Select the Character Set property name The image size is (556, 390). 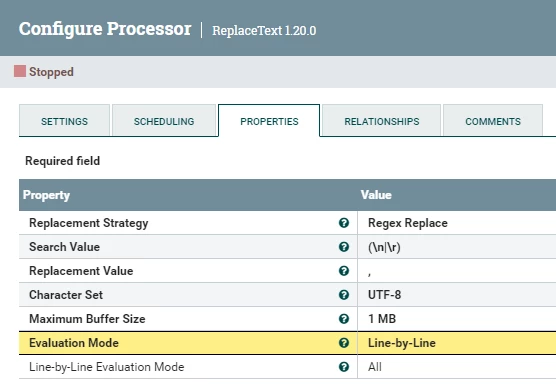[66, 295]
